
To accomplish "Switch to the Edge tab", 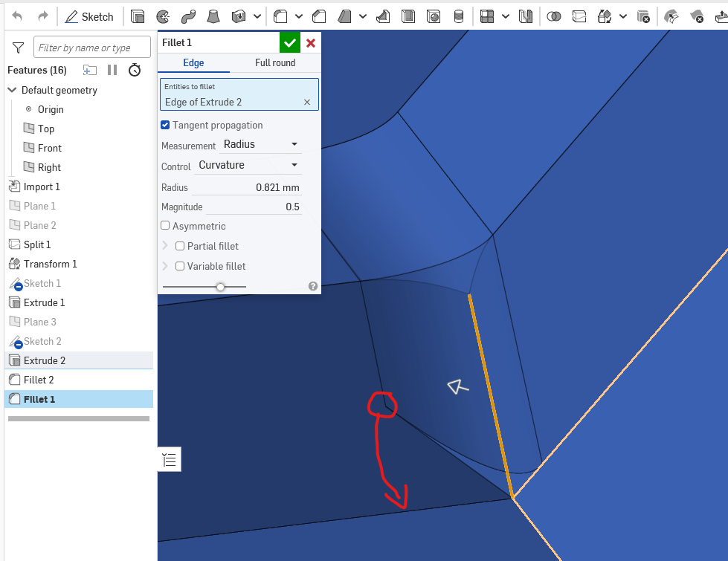I will 193,62.
